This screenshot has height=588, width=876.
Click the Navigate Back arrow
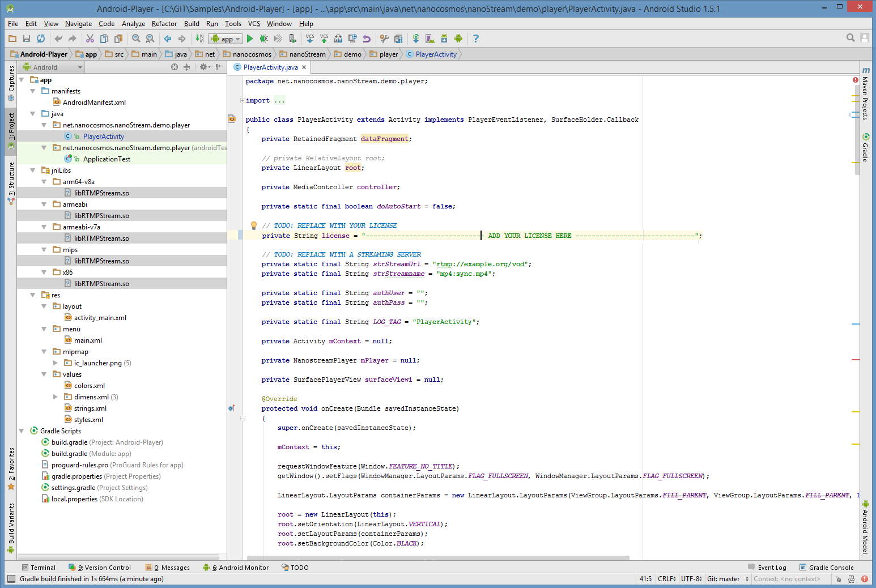pos(168,39)
